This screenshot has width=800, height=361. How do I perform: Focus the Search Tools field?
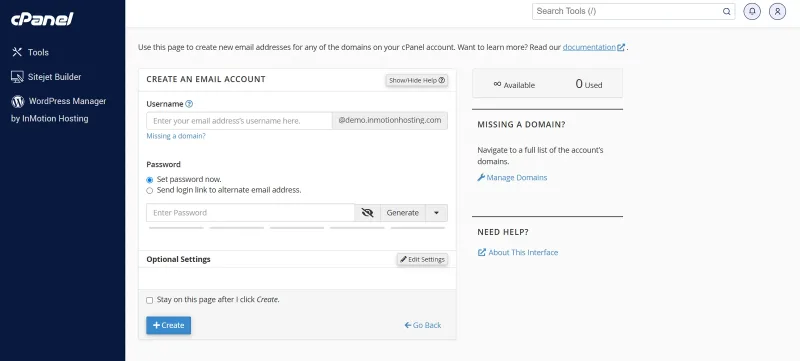coord(633,11)
